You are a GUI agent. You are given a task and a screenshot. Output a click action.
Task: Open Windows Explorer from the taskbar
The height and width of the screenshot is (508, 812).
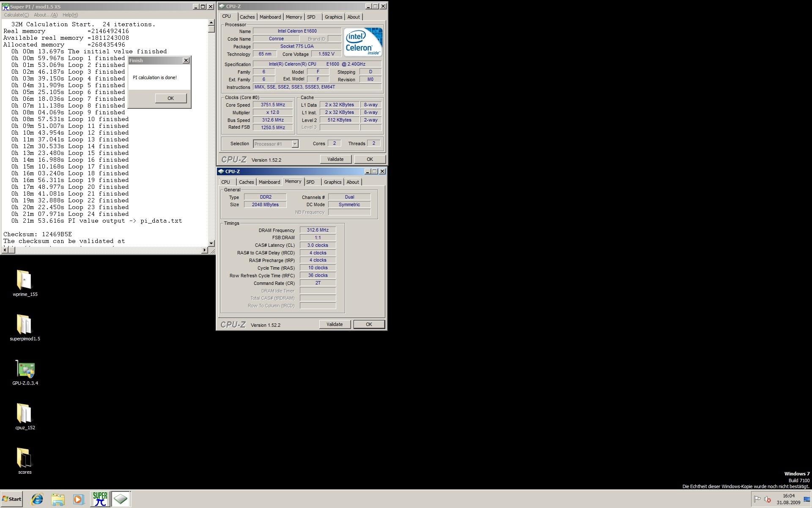pyautogui.click(x=58, y=500)
